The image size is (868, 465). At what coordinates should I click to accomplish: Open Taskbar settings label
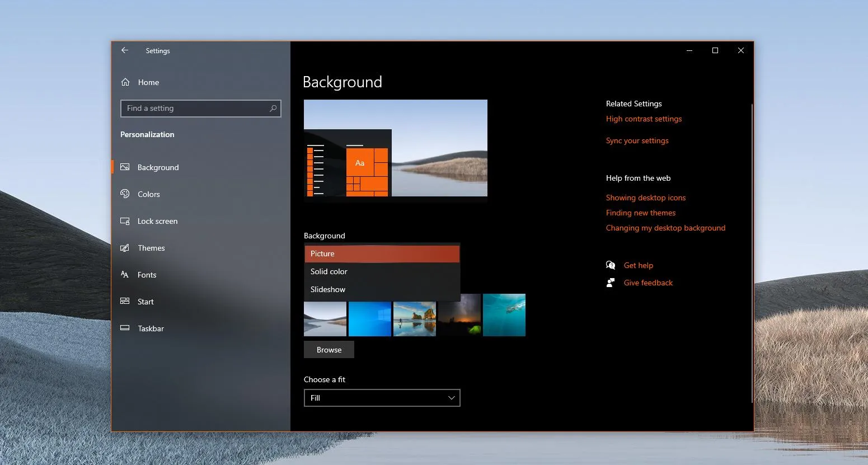coord(151,328)
